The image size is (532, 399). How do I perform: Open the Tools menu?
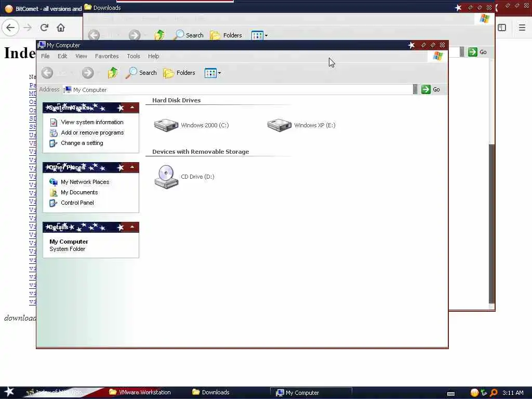click(134, 56)
